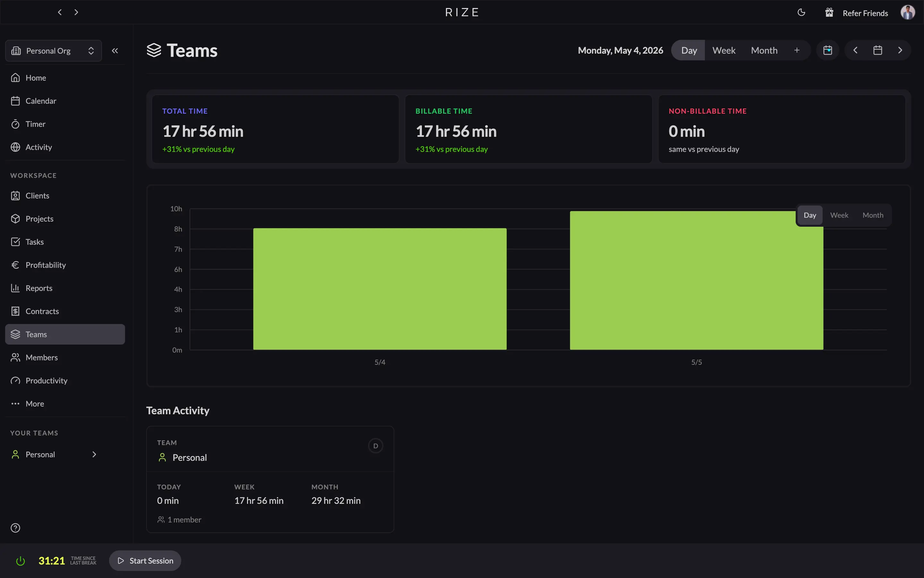Switch header range to Week
924x578 pixels.
[x=723, y=50]
